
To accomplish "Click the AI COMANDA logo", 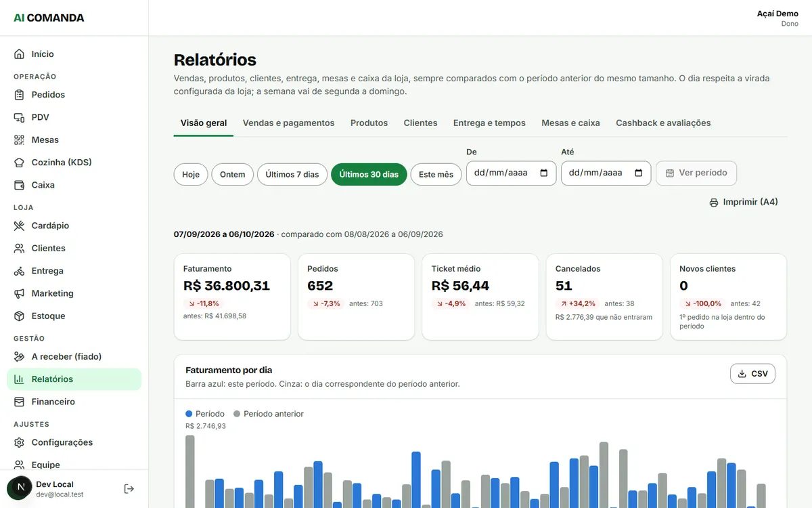I will point(49,18).
